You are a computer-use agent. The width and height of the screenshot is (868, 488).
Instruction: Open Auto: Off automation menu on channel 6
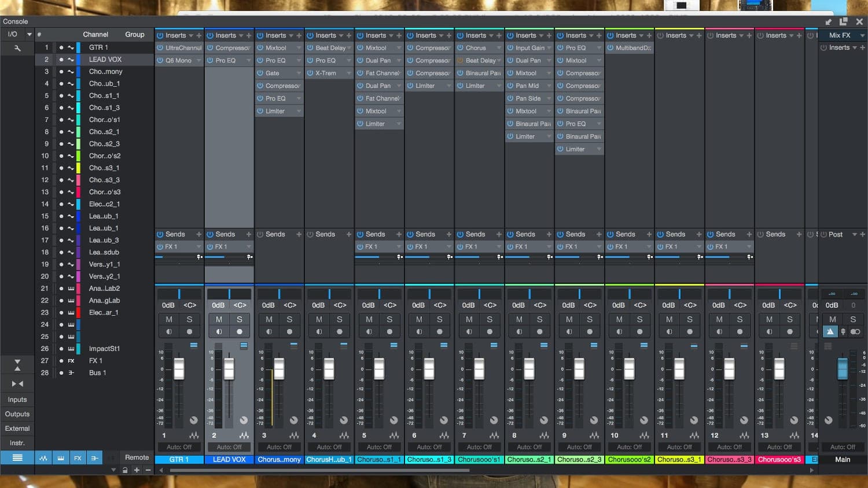[x=429, y=447]
